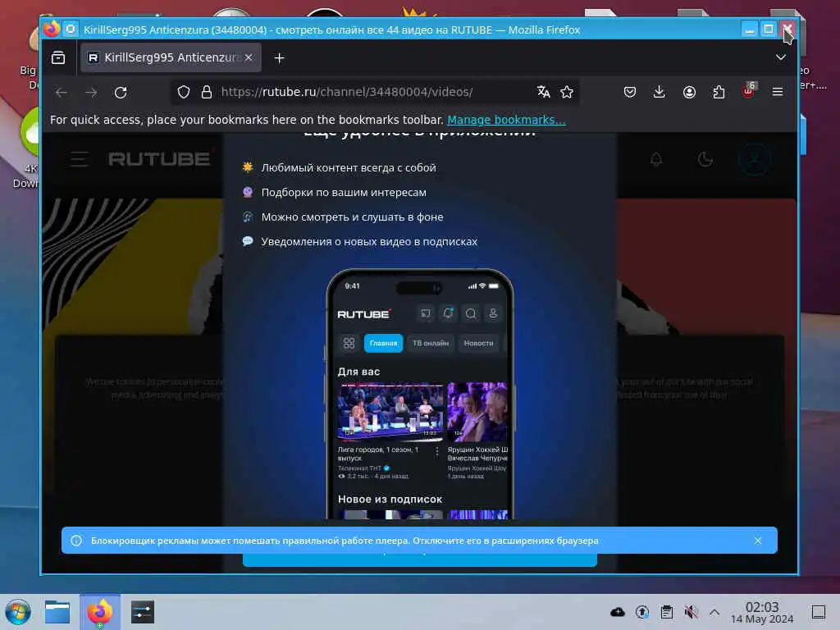Go forward one page in Firefox
840x630 pixels.
click(92, 92)
